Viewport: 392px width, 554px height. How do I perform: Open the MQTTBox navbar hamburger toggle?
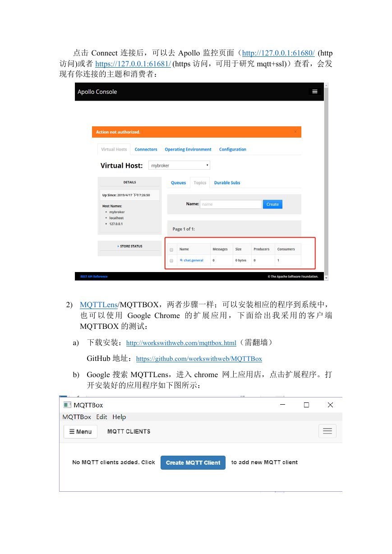click(327, 431)
